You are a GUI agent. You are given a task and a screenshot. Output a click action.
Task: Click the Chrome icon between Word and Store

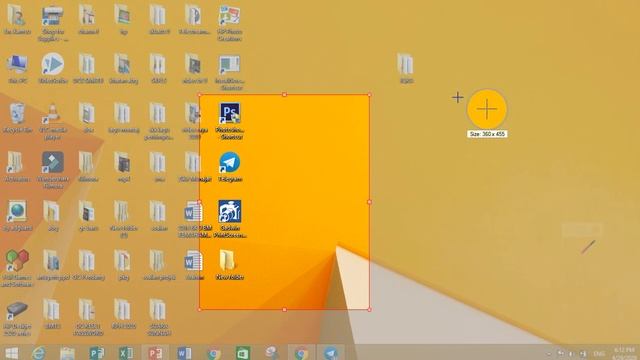[214, 353]
